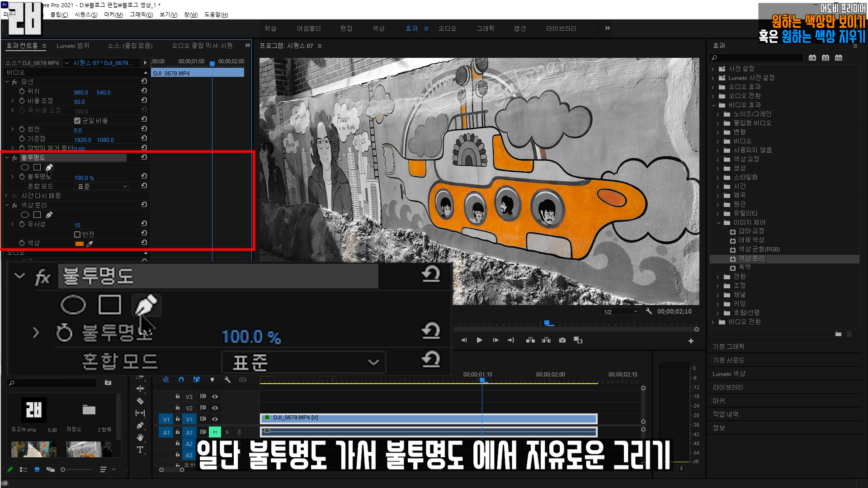Image resolution: width=868 pixels, height=488 pixels.
Task: Select the Type tool
Action: [140, 450]
